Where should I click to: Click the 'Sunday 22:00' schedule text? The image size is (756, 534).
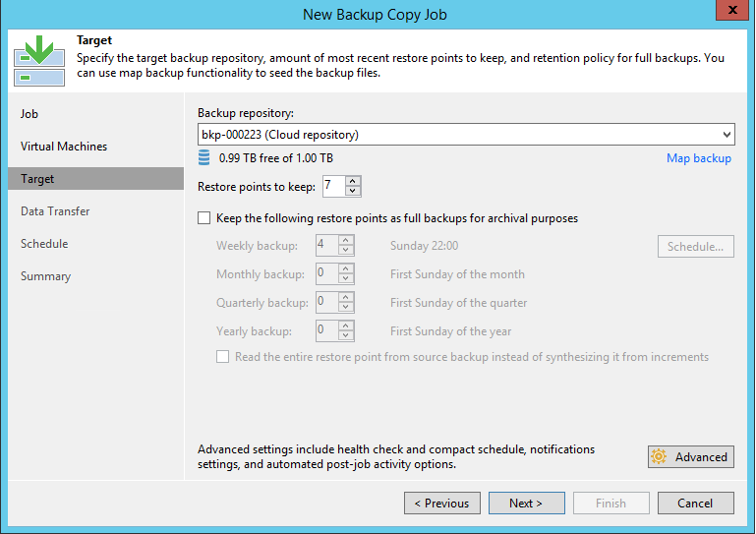[425, 246]
